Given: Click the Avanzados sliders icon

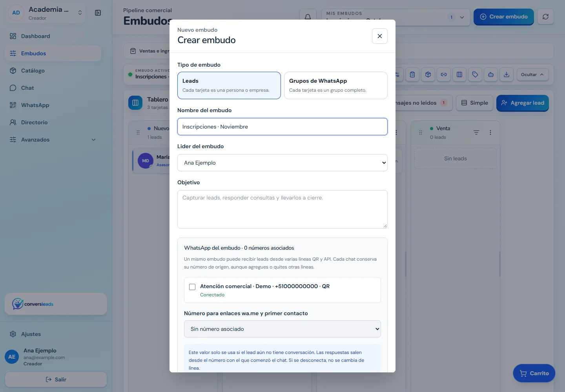Looking at the screenshot, I should click(x=13, y=140).
